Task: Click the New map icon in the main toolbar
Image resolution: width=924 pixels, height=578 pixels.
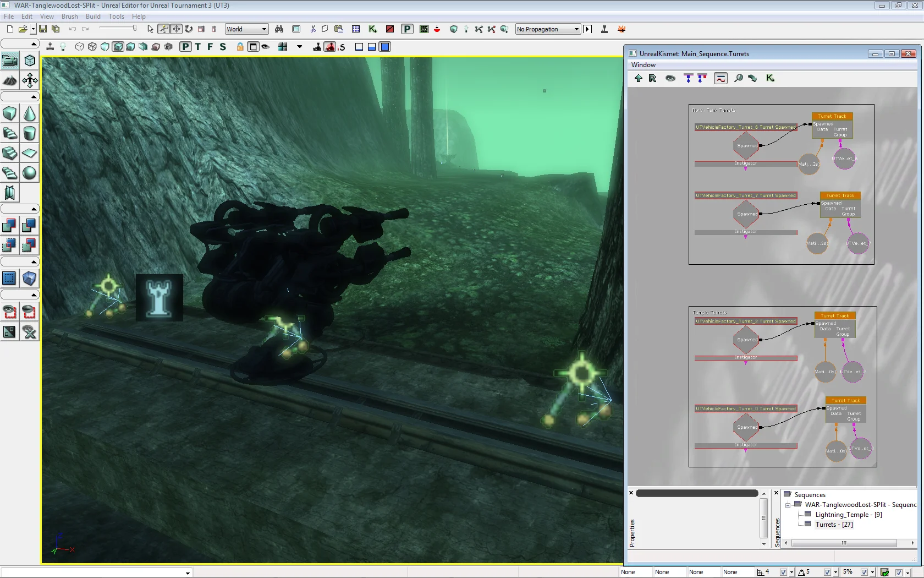Action: coord(10,29)
